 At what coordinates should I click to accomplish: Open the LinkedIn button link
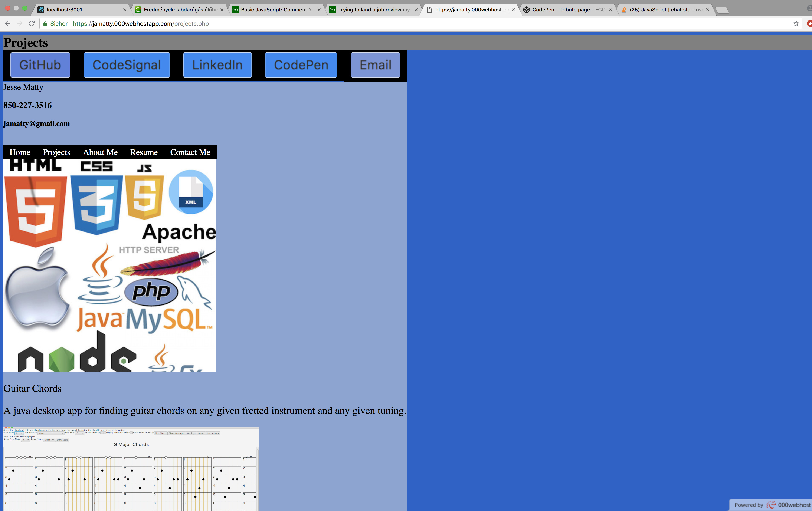217,65
